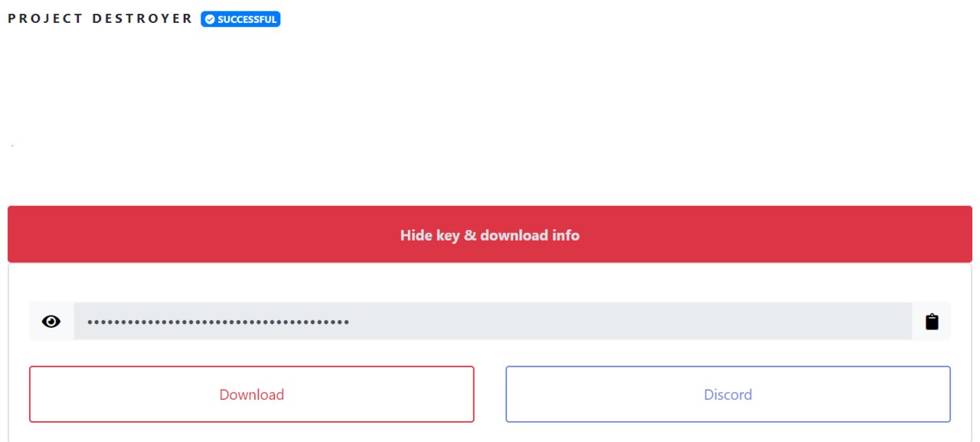980x442 pixels.
Task: Click the clipboard button beside the key field
Action: tap(932, 322)
